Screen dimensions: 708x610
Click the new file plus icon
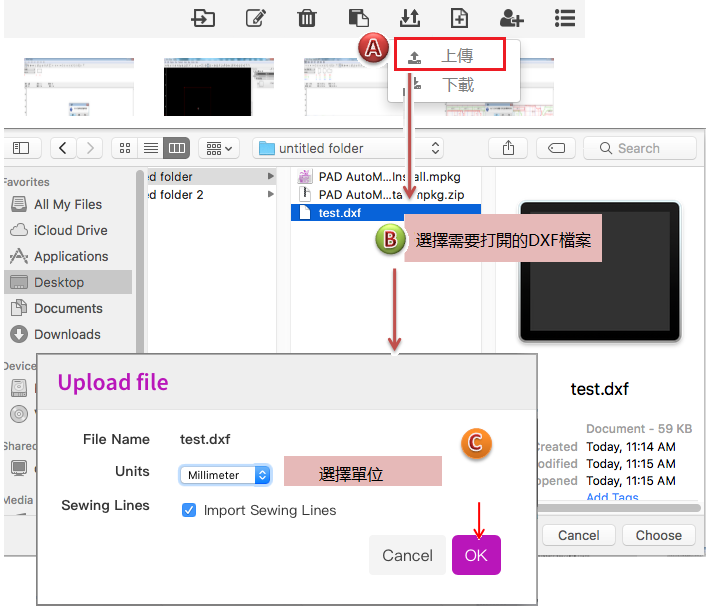coord(459,18)
